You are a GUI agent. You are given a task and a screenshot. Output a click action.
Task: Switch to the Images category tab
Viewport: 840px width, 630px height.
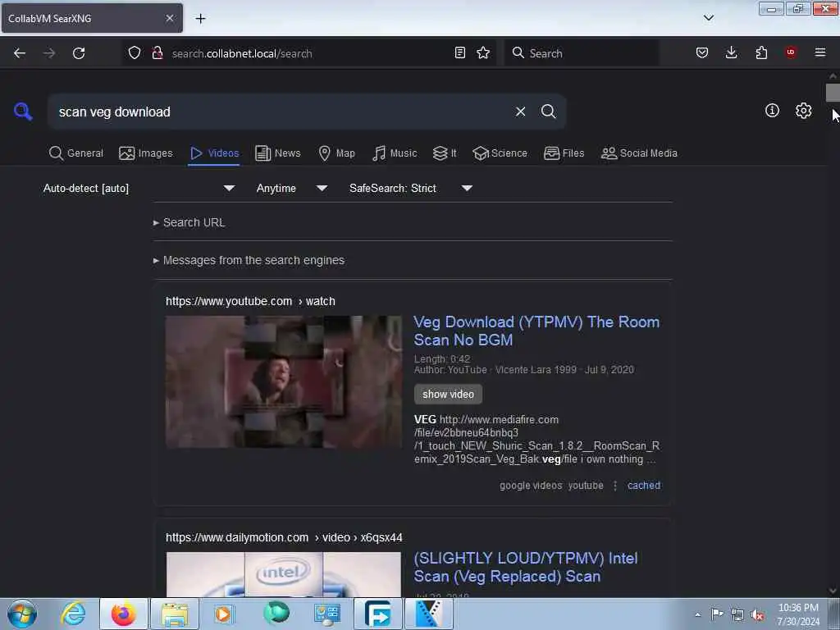coord(146,153)
